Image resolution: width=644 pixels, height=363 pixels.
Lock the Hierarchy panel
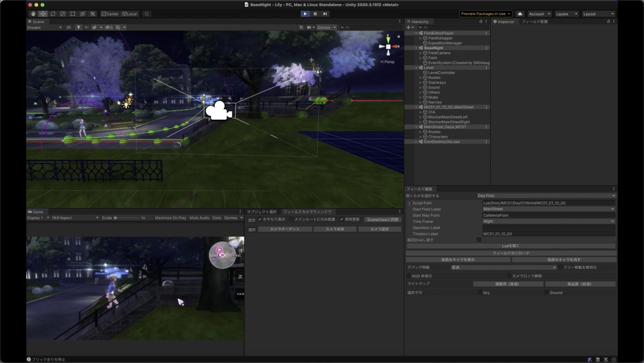(x=481, y=21)
